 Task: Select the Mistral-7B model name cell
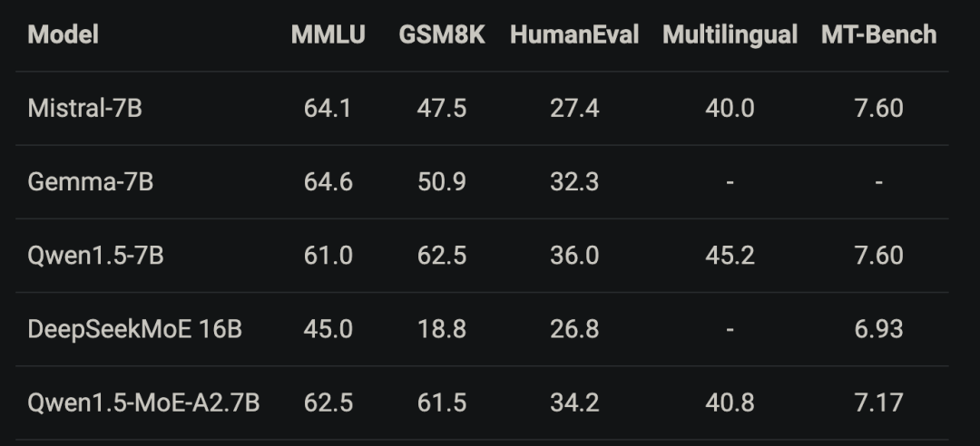85,109
